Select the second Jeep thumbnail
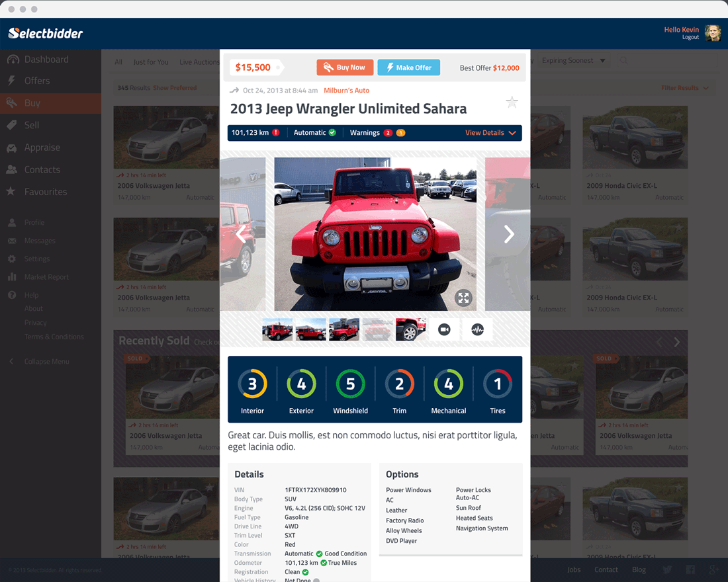Screen dimensions: 728x582 point(310,329)
